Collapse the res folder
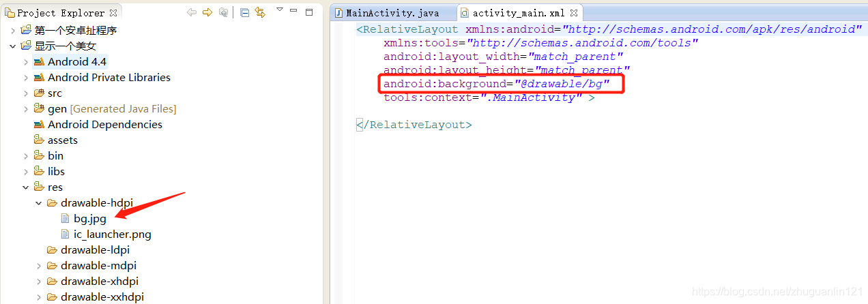The image size is (868, 304). (x=25, y=187)
